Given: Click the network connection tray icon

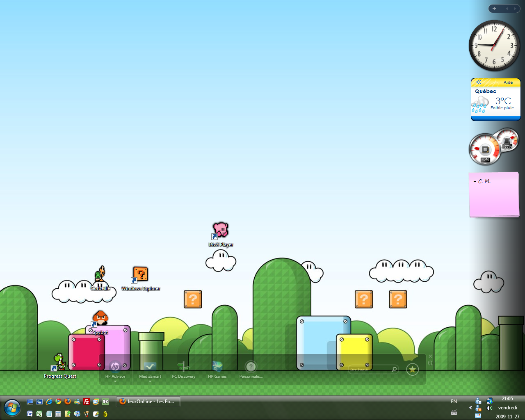Looking at the screenshot, I should coord(489,401).
